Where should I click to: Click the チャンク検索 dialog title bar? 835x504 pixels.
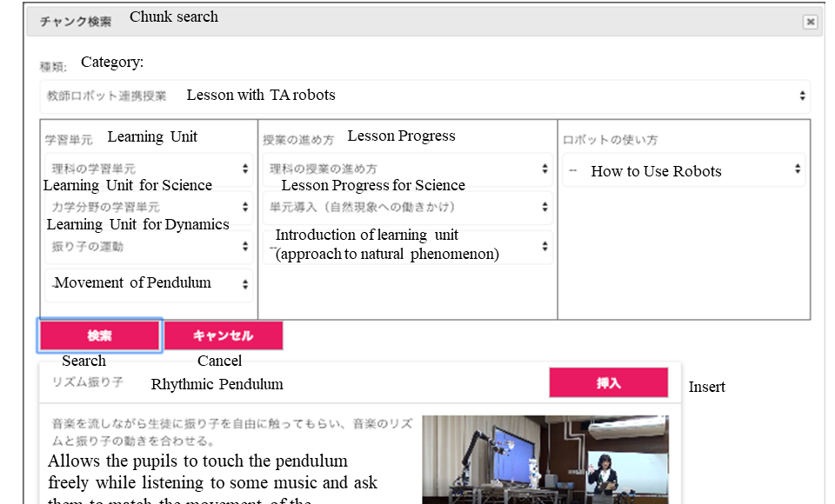[x=417, y=22]
